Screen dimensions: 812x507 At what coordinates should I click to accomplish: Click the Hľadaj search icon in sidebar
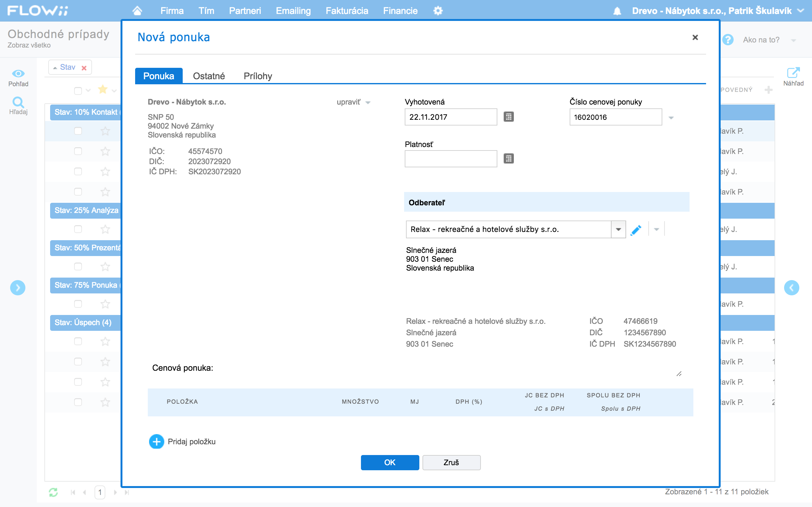pyautogui.click(x=18, y=102)
